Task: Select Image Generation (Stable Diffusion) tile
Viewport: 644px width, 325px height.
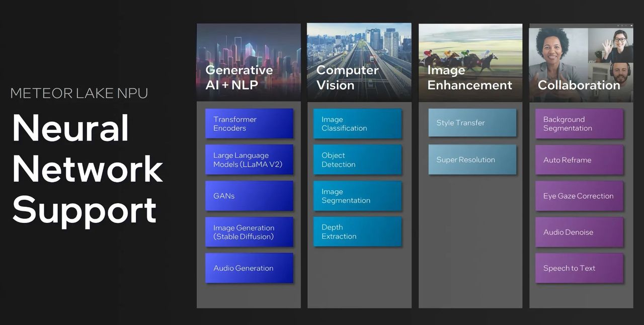Action: tap(249, 232)
